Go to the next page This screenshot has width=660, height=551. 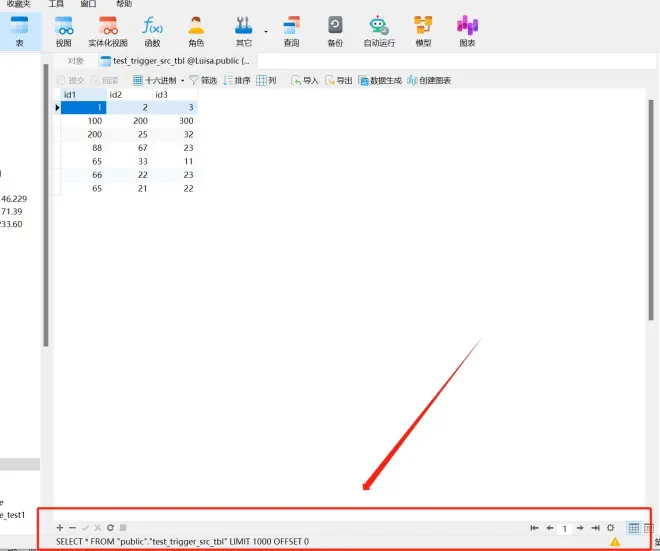[580, 528]
